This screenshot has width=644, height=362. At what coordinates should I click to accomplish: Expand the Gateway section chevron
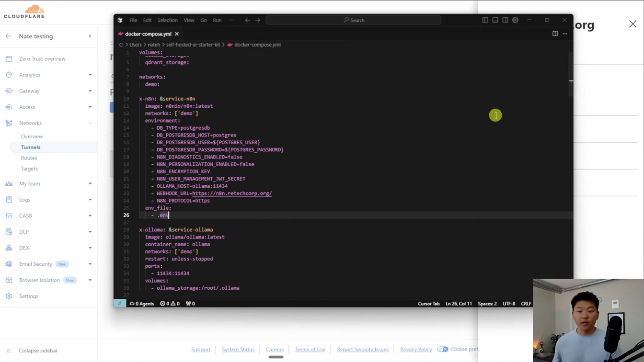tap(90, 91)
